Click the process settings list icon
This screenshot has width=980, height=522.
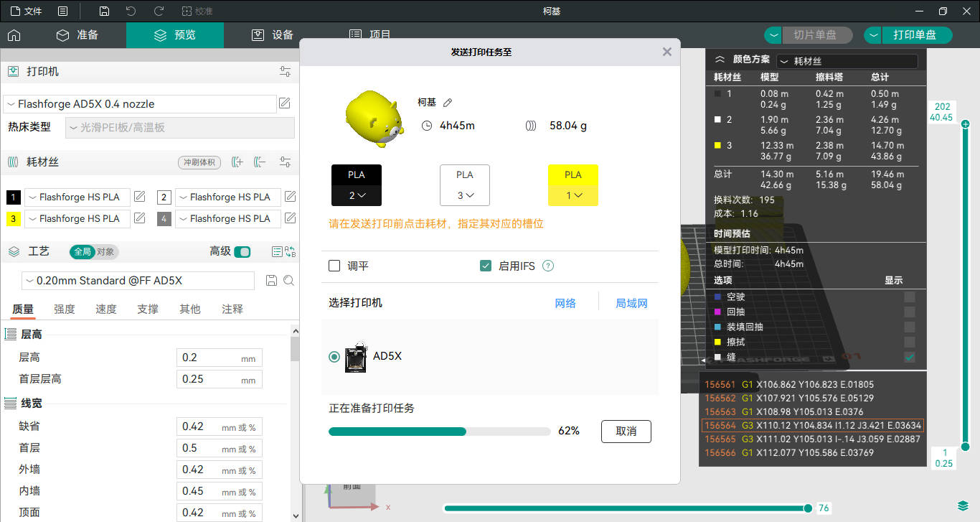point(278,252)
